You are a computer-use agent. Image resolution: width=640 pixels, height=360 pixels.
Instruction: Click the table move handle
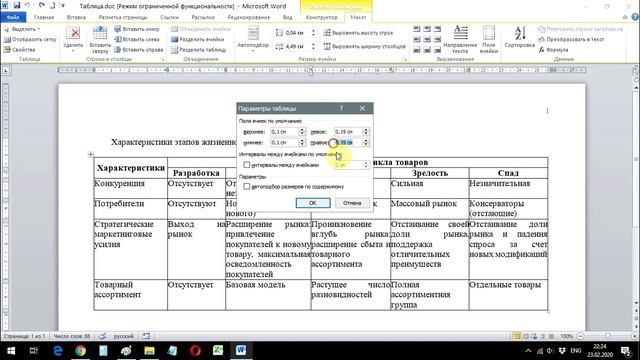[91, 154]
